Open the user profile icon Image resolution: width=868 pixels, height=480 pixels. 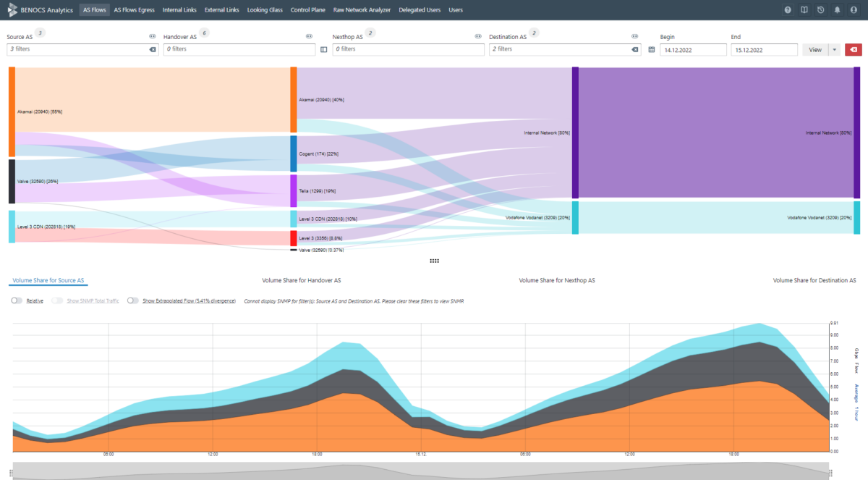click(x=854, y=9)
